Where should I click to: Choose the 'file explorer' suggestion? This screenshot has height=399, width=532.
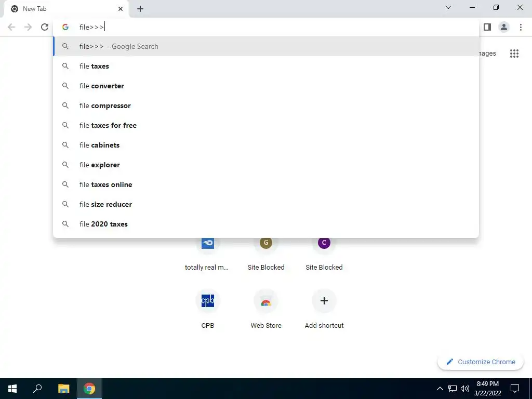click(266, 165)
